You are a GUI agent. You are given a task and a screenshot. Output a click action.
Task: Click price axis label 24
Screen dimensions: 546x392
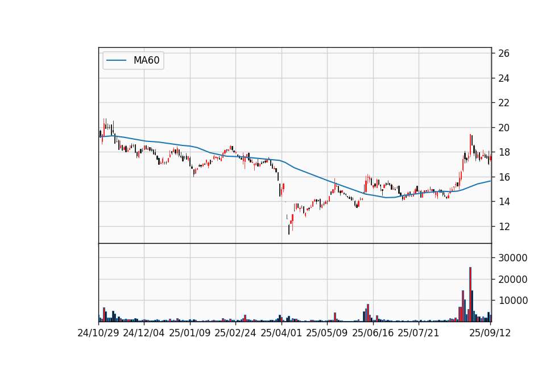point(504,78)
